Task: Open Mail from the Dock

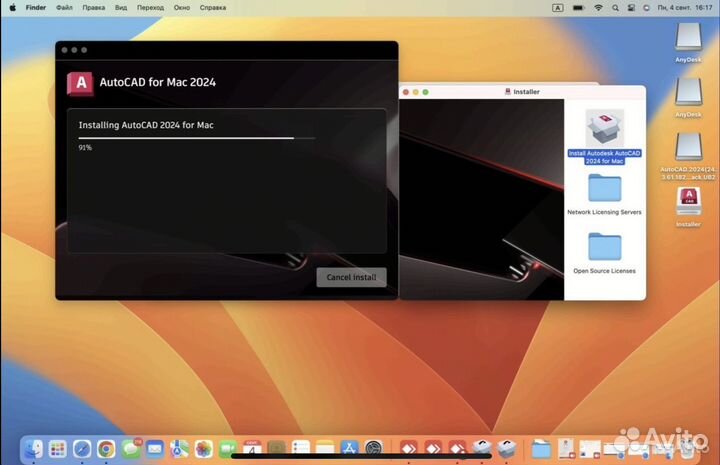Action: pyautogui.click(x=155, y=448)
